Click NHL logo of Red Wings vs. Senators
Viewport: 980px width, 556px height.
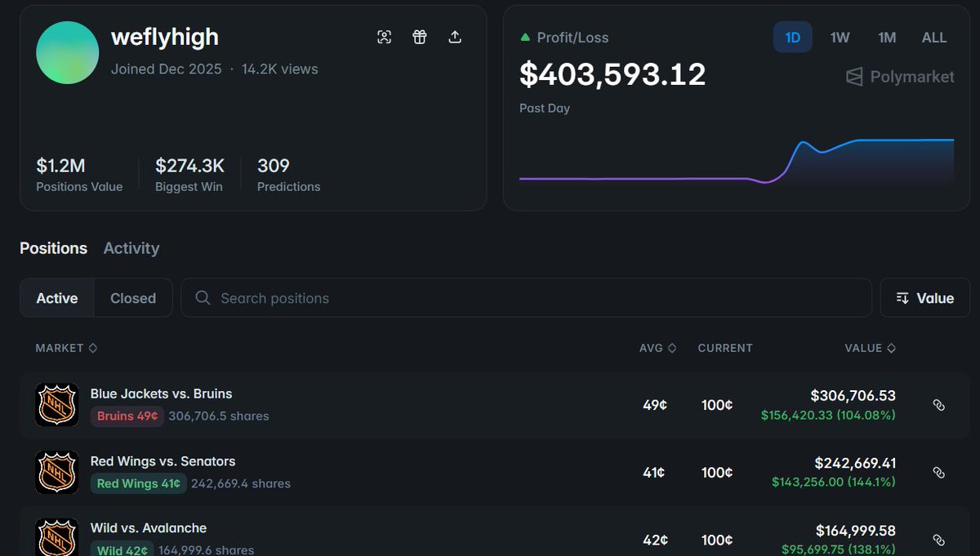tap(57, 473)
